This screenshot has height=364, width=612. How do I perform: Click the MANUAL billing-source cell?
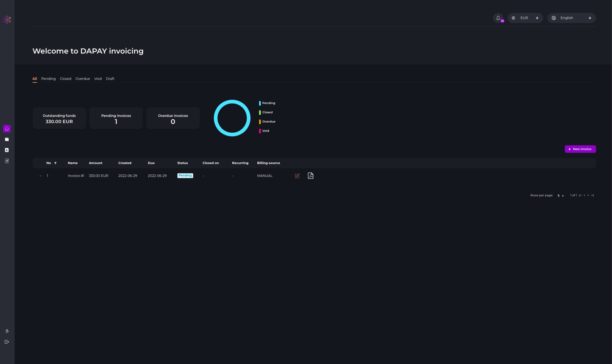265,176
